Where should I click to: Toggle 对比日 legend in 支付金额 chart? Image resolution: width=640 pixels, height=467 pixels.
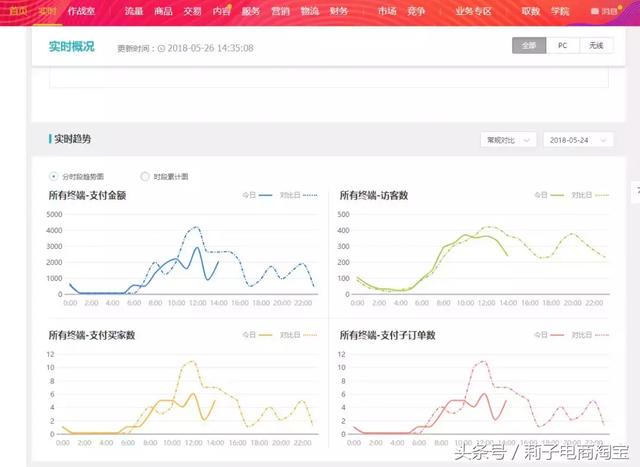tap(298, 195)
